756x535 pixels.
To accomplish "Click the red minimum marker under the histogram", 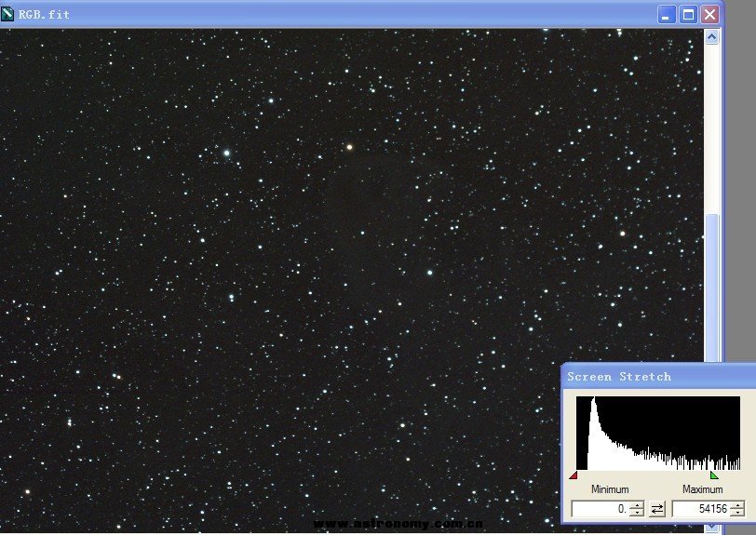I will pos(574,475).
